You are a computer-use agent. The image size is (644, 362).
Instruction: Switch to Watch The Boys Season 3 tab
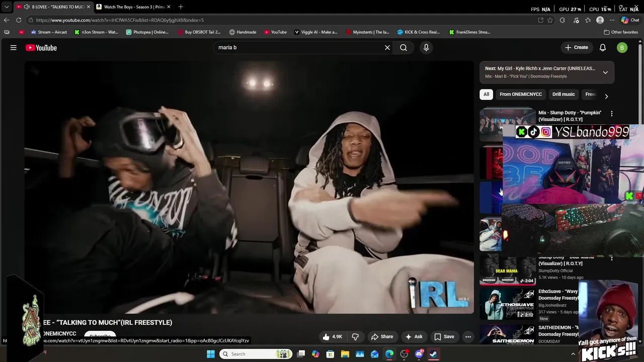tap(133, 7)
